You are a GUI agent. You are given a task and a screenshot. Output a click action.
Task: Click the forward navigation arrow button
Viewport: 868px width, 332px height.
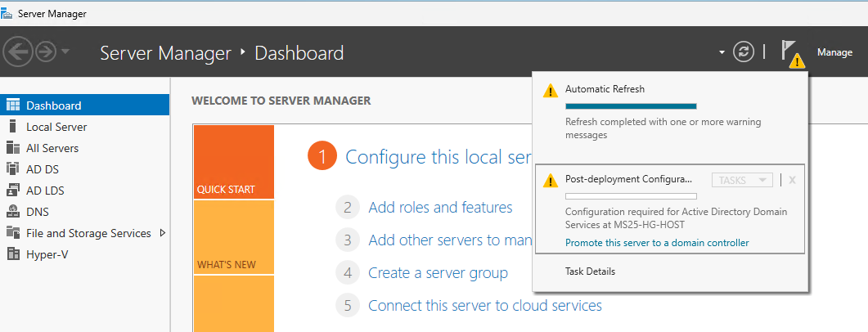point(46,52)
